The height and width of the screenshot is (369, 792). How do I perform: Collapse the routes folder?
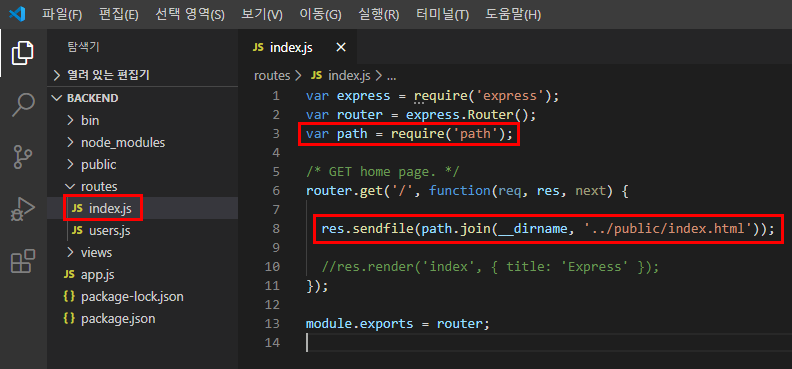pyautogui.click(x=143, y=186)
